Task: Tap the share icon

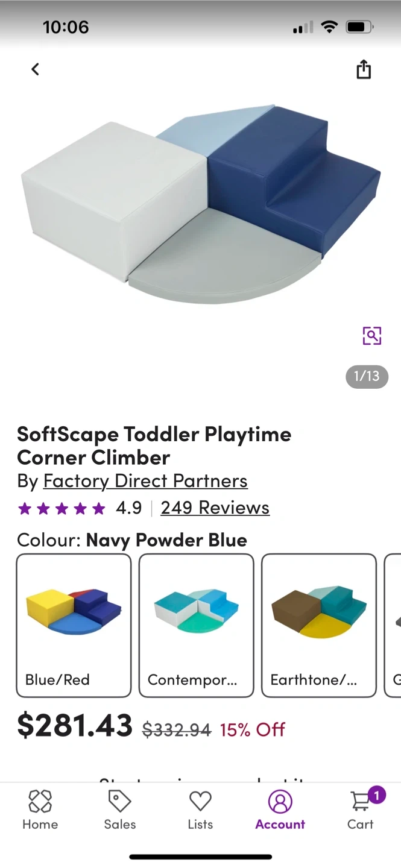Action: [363, 69]
